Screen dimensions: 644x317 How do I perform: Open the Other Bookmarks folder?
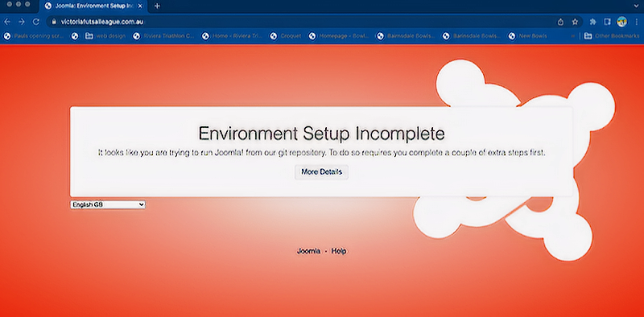612,36
